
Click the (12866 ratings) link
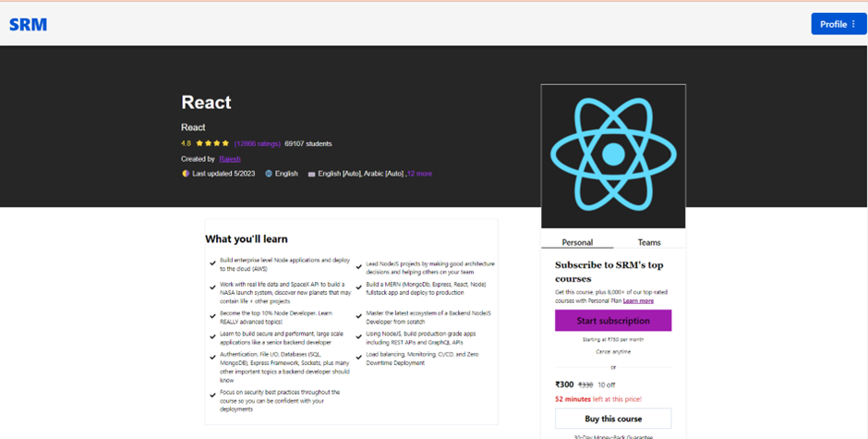(x=258, y=143)
